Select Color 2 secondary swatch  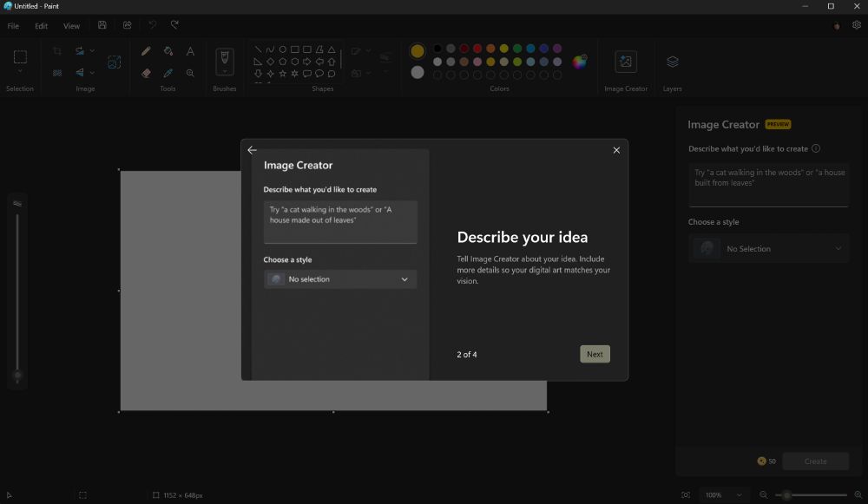pos(418,72)
